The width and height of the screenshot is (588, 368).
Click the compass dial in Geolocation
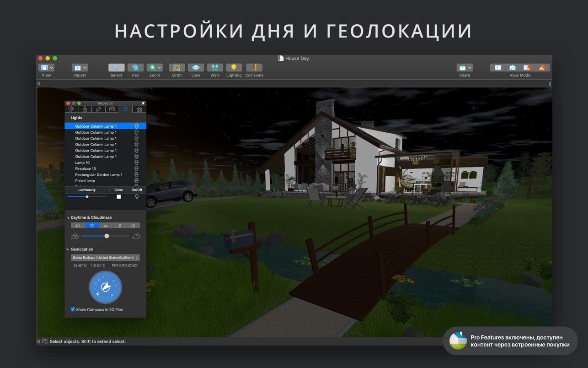coord(105,287)
